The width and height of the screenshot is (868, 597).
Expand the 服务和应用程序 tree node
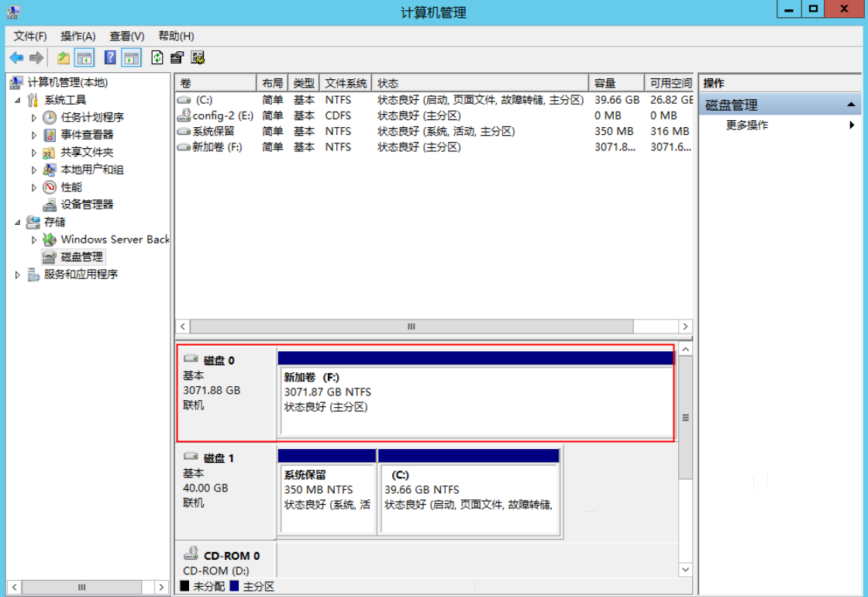click(x=18, y=274)
